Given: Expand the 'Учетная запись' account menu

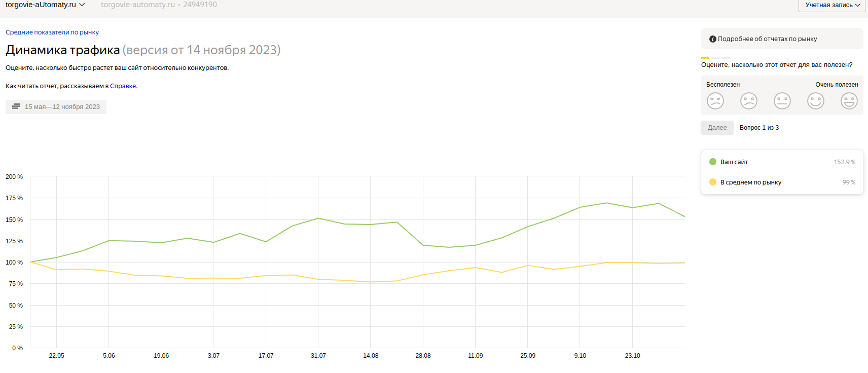Looking at the screenshot, I should tap(832, 5).
